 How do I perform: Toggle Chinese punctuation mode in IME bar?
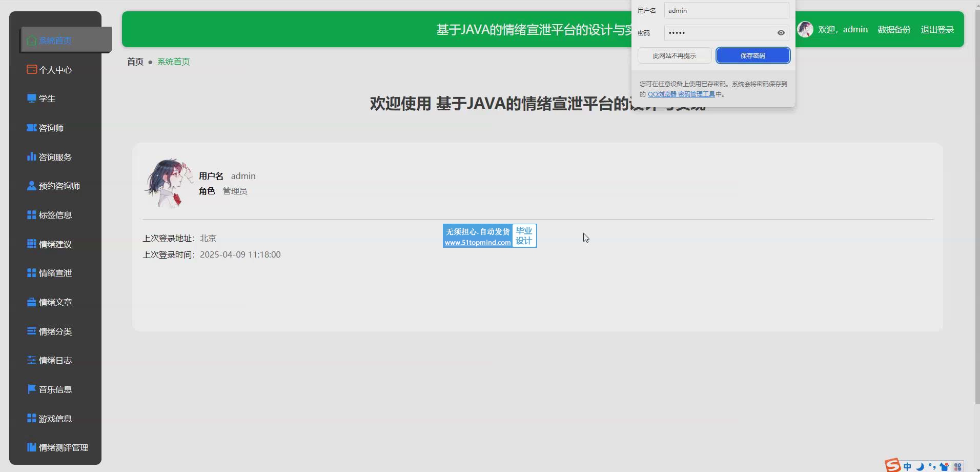coord(932,466)
